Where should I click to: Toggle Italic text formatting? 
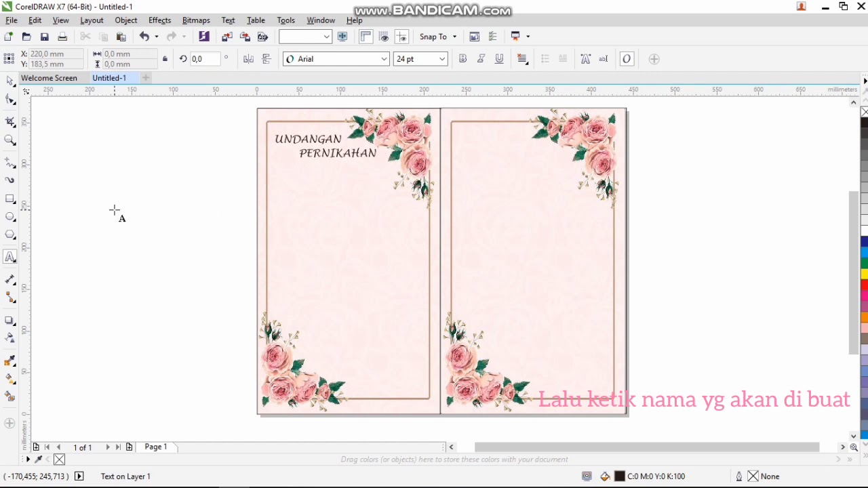(x=481, y=59)
